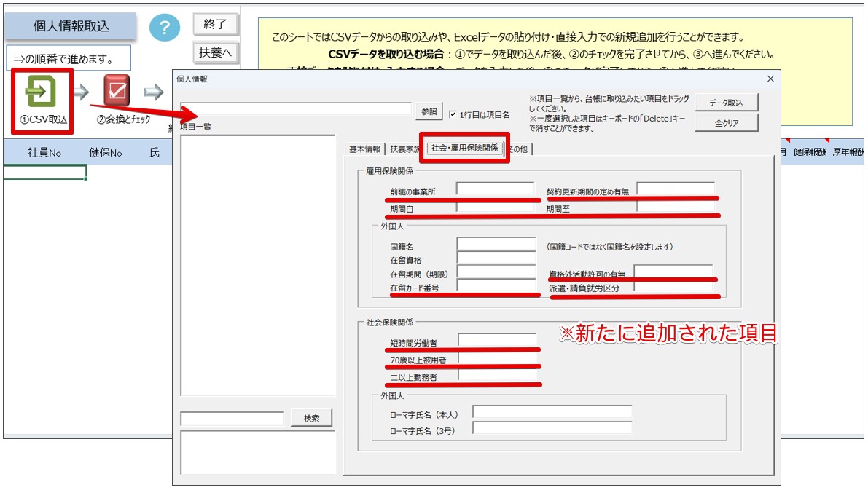
Task: Click the 項目一覧 list box
Action: click(257, 266)
